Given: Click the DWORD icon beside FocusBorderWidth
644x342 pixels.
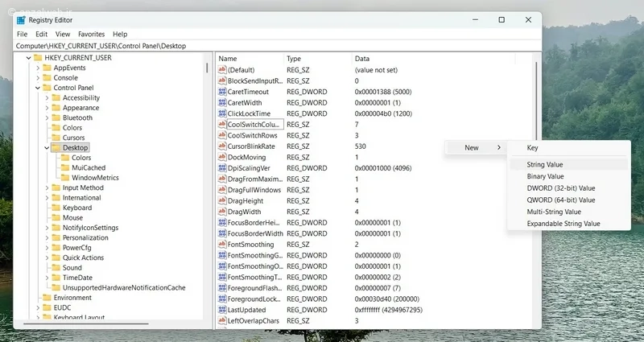Looking at the screenshot, I should coord(222,233).
